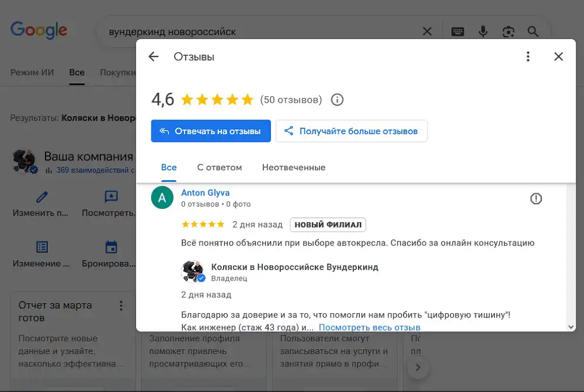Report Anton Glyva's review via the flag icon
This screenshot has height=392, width=584.
click(x=536, y=198)
